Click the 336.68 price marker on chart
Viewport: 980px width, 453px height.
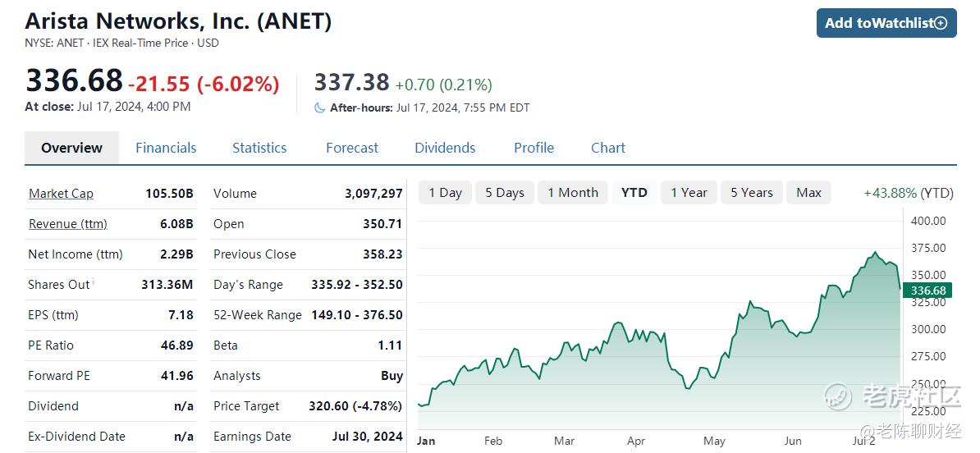(x=930, y=291)
